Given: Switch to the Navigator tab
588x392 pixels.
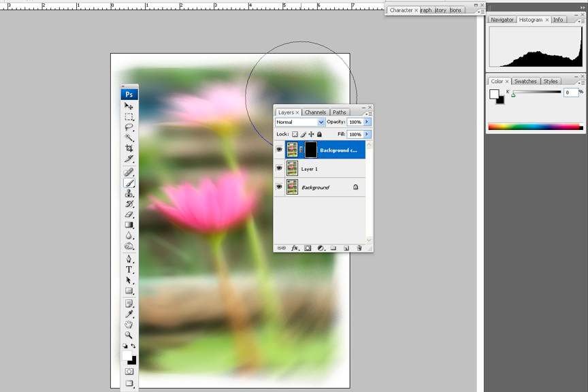Looking at the screenshot, I should tap(502, 20).
